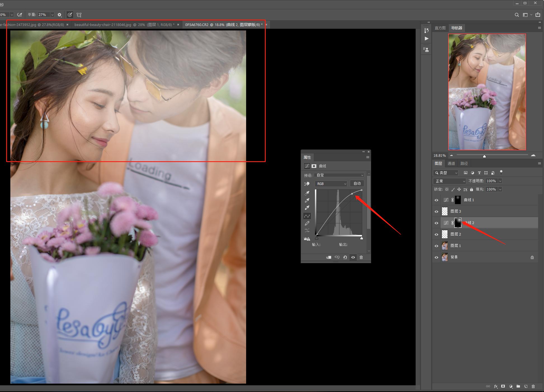Select the black point eyedropper in Curves
This screenshot has height=392, width=544.
(307, 193)
